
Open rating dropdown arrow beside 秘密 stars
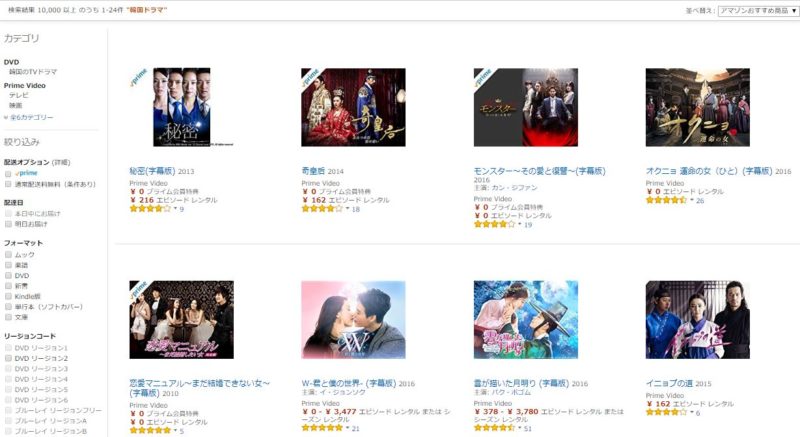click(175, 209)
